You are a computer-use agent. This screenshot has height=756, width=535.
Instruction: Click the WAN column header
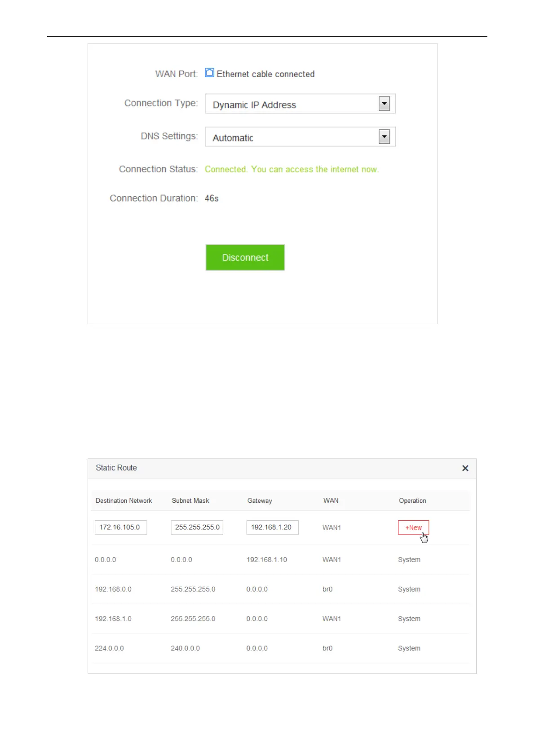tap(331, 501)
